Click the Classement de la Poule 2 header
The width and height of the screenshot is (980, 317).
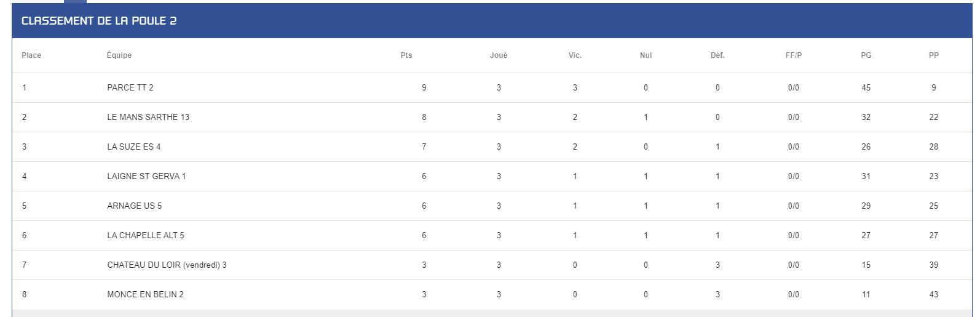pyautogui.click(x=99, y=21)
